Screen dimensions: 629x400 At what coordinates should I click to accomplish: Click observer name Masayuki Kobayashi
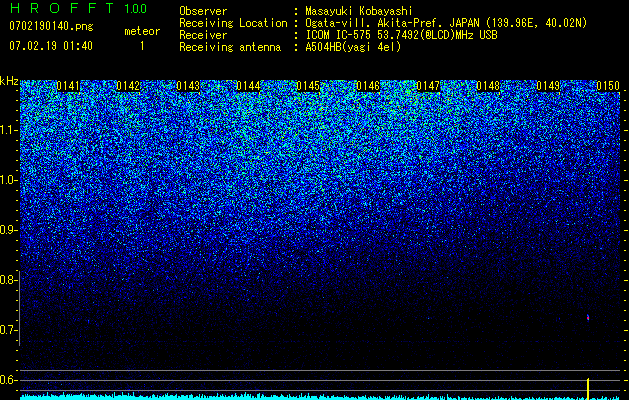point(359,11)
